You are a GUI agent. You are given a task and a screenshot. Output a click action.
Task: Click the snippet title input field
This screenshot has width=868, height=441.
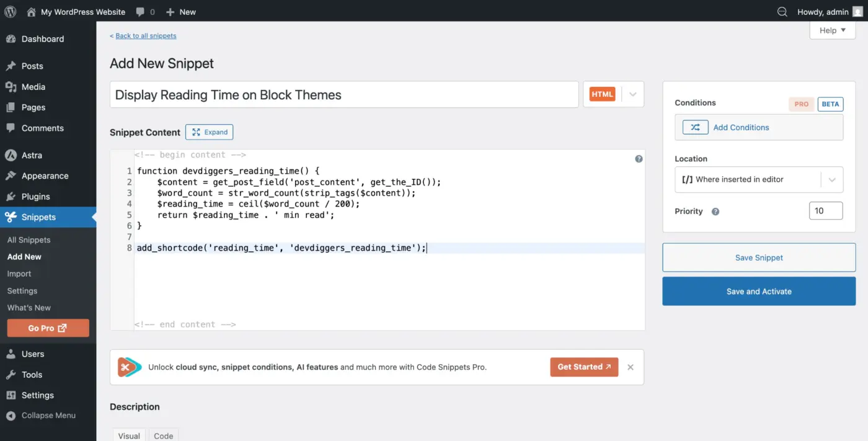(x=344, y=95)
